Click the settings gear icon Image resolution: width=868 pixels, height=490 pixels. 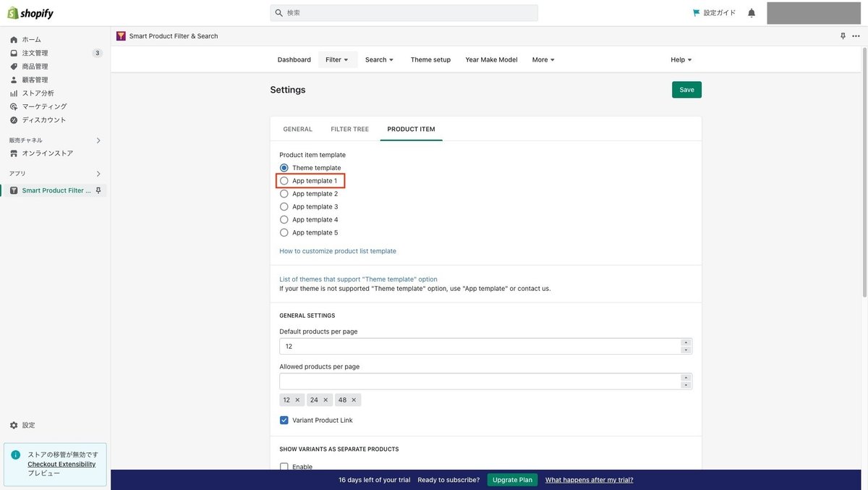tap(14, 426)
